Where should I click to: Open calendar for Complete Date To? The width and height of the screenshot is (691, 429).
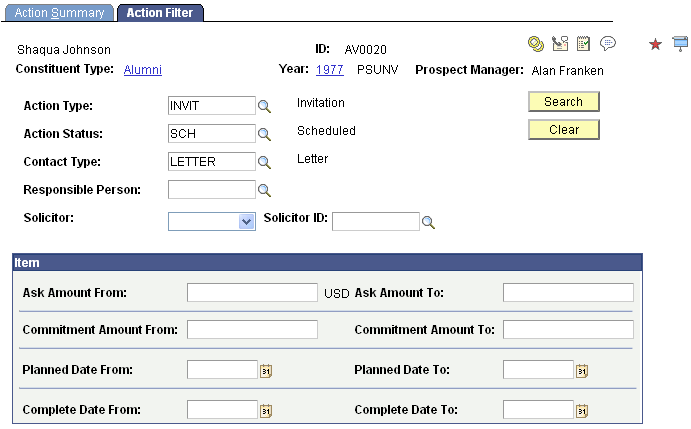582,411
